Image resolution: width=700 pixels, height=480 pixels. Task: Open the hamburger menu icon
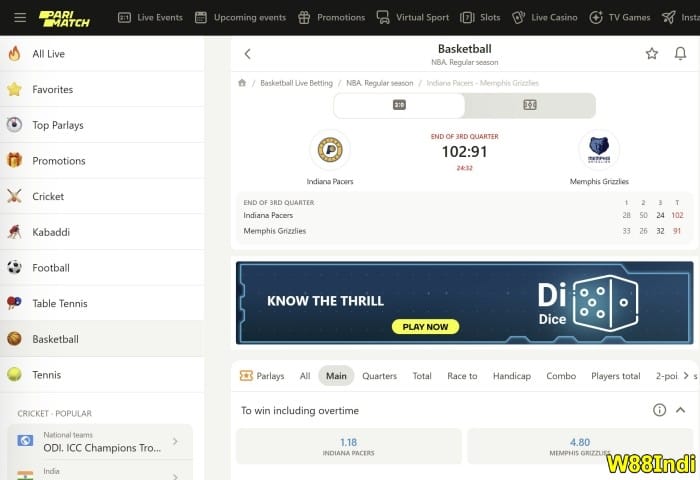pyautogui.click(x=20, y=17)
